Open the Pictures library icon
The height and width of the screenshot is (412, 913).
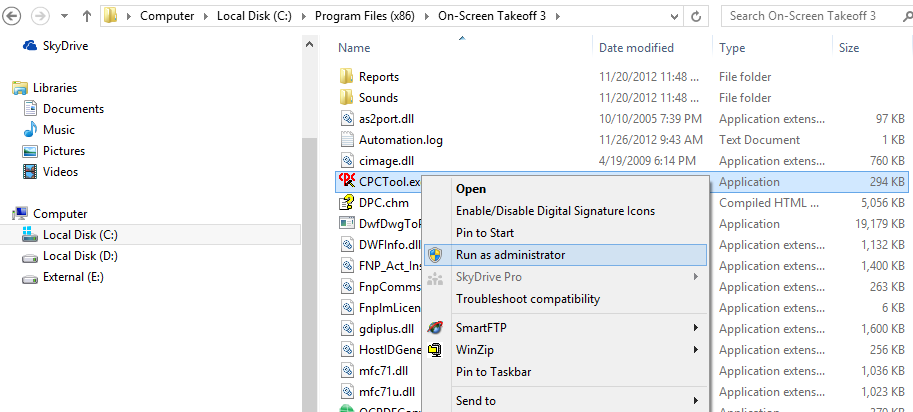pyautogui.click(x=30, y=151)
